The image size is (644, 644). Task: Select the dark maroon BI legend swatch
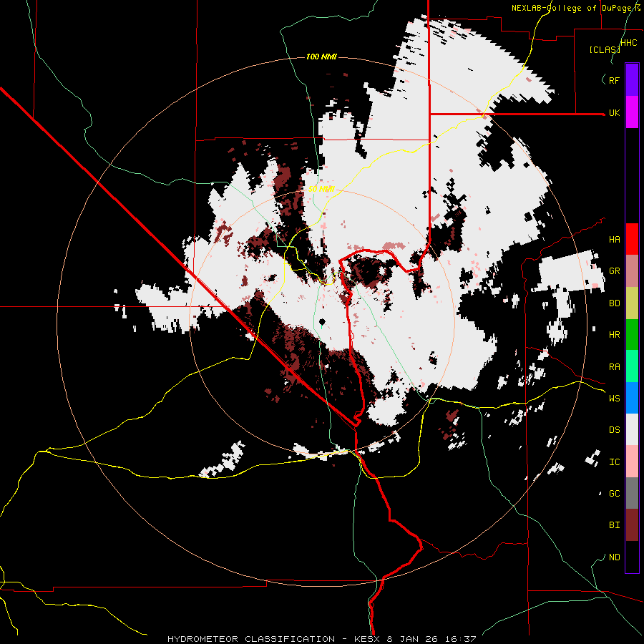(632, 525)
